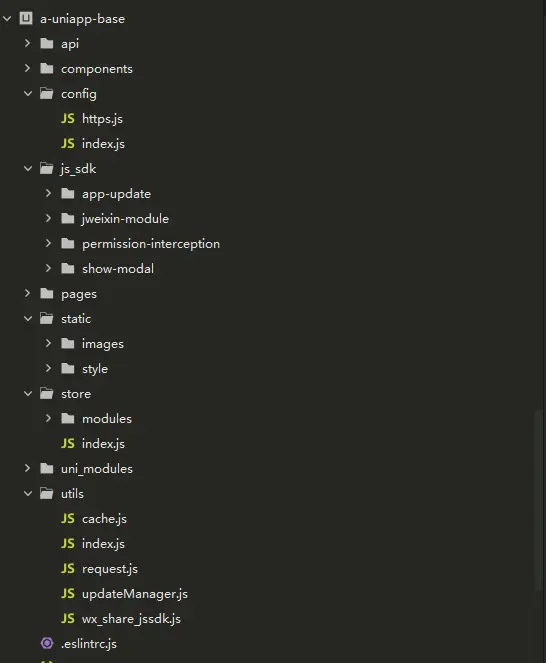Click the a-uniapp-base project icon
Viewport: 546px width, 663px height.
tap(26, 18)
